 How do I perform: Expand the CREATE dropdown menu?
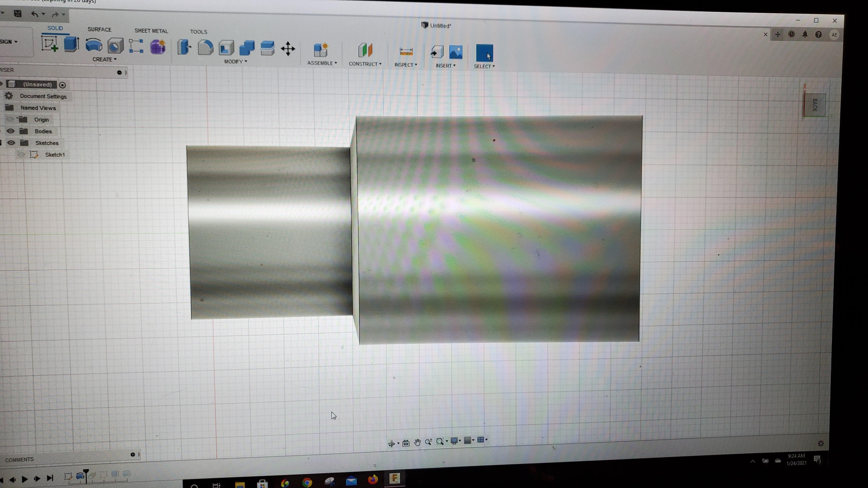tap(104, 59)
